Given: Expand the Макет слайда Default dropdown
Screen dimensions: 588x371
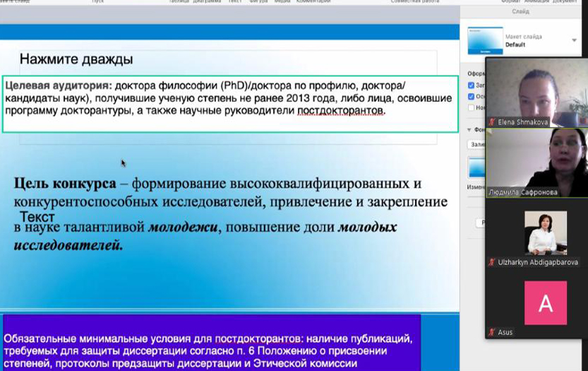Looking at the screenshot, I should click(574, 40).
